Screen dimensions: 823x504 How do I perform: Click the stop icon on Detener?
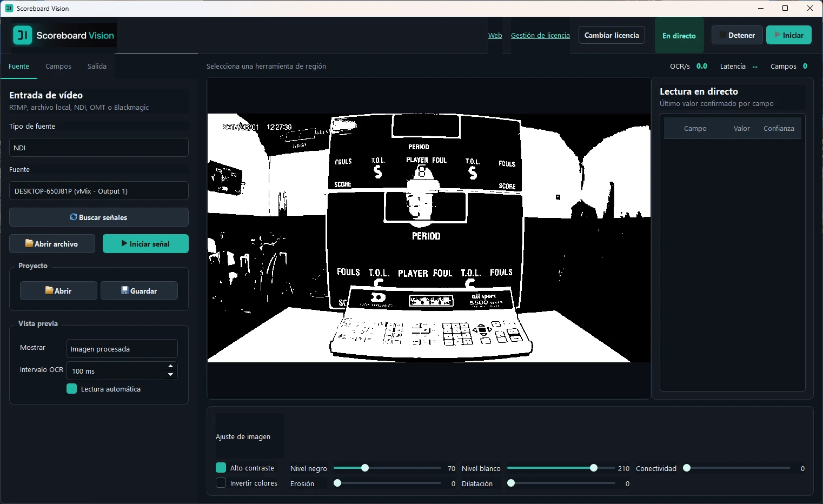point(723,35)
